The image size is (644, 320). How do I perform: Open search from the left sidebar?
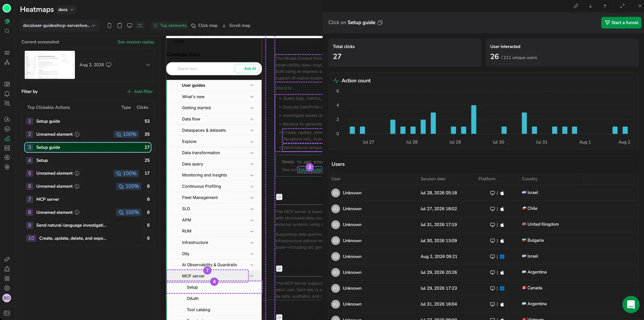[x=7, y=31]
